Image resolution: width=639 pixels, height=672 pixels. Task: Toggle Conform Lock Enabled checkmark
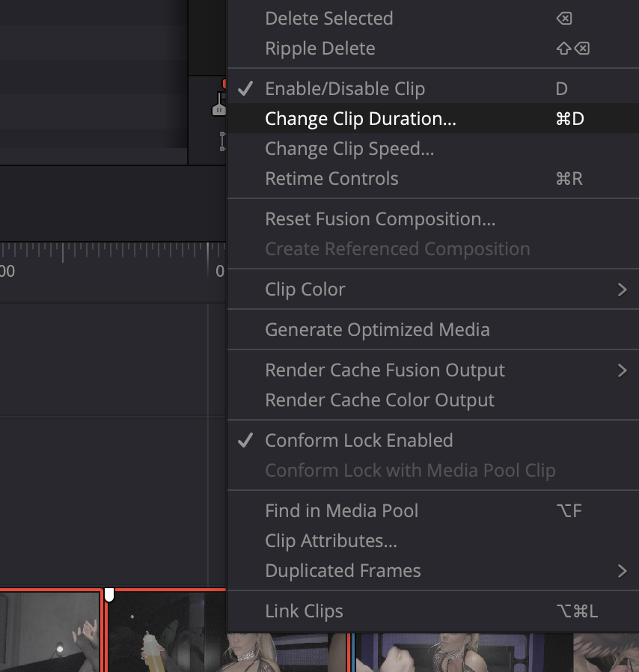pos(432,440)
